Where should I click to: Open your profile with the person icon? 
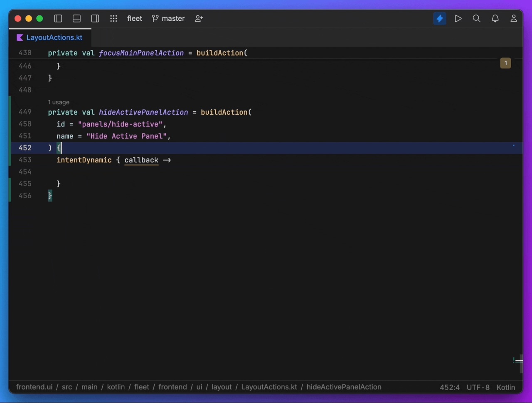tap(514, 18)
